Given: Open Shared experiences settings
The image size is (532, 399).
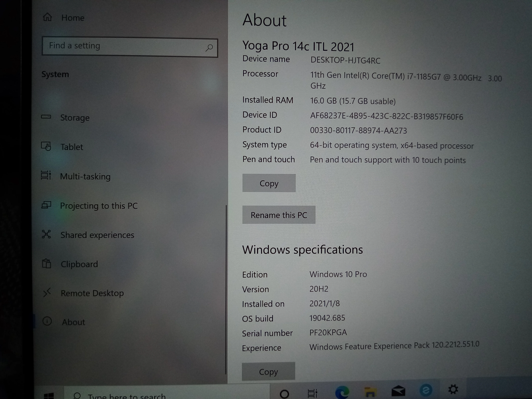Looking at the screenshot, I should pos(97,235).
